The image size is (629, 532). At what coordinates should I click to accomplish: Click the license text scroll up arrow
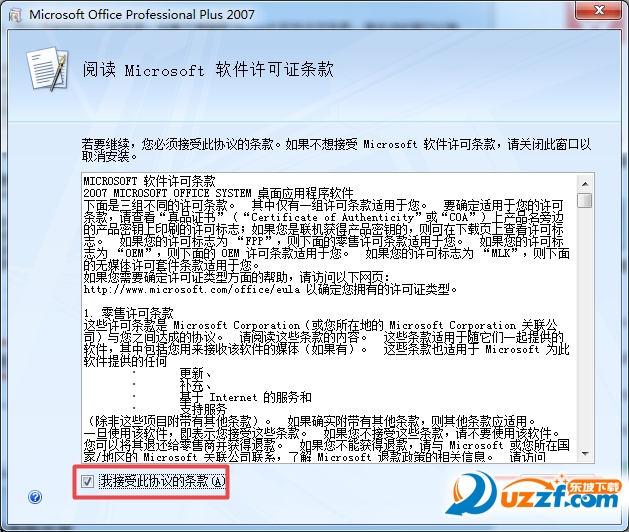click(x=585, y=184)
